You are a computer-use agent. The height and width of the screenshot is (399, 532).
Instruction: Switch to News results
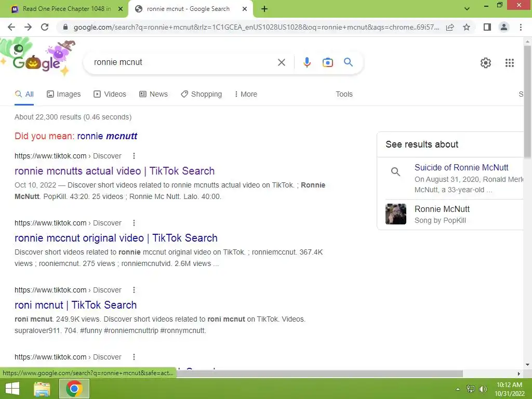pyautogui.click(x=153, y=95)
